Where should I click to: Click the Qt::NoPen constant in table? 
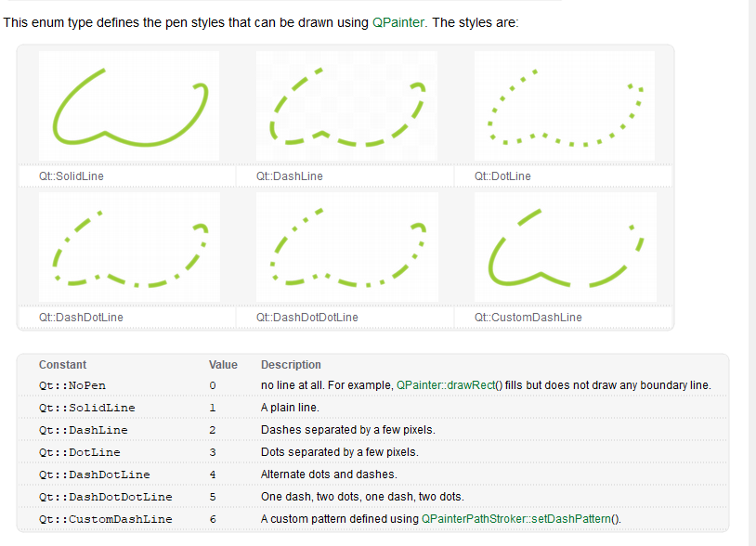(72, 385)
